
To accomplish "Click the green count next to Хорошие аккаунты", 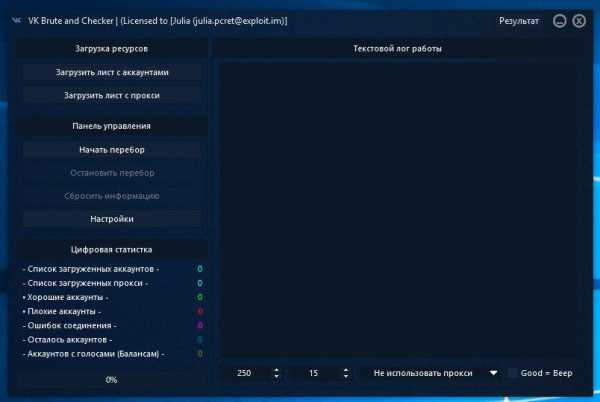I will pos(200,297).
